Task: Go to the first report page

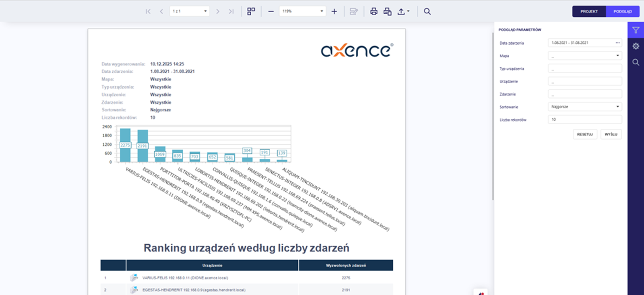Action: tap(148, 11)
